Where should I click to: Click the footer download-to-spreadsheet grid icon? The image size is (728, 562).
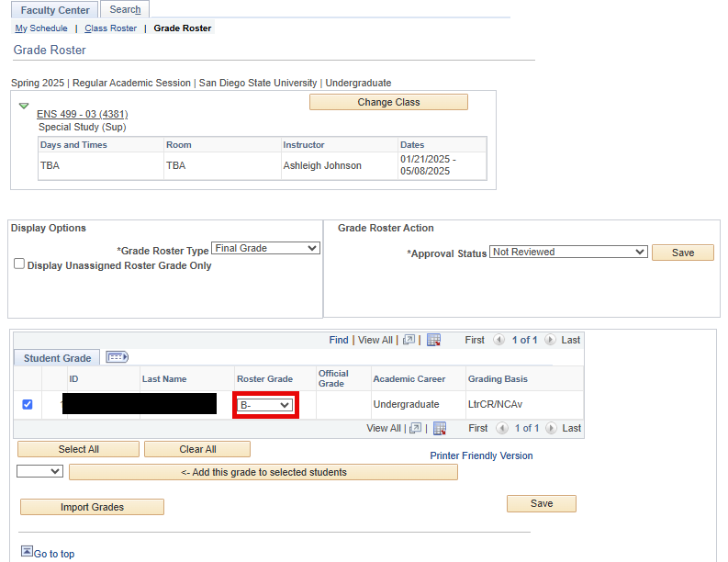click(x=440, y=428)
